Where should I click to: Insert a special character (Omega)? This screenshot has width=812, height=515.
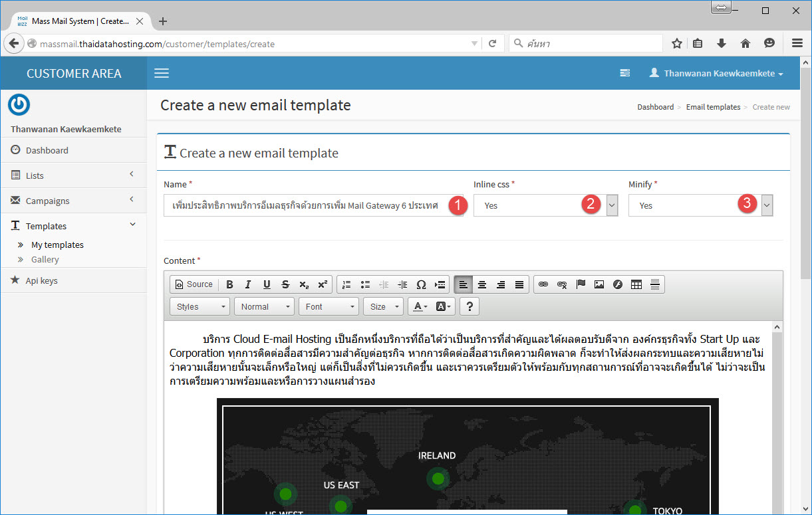pos(421,284)
